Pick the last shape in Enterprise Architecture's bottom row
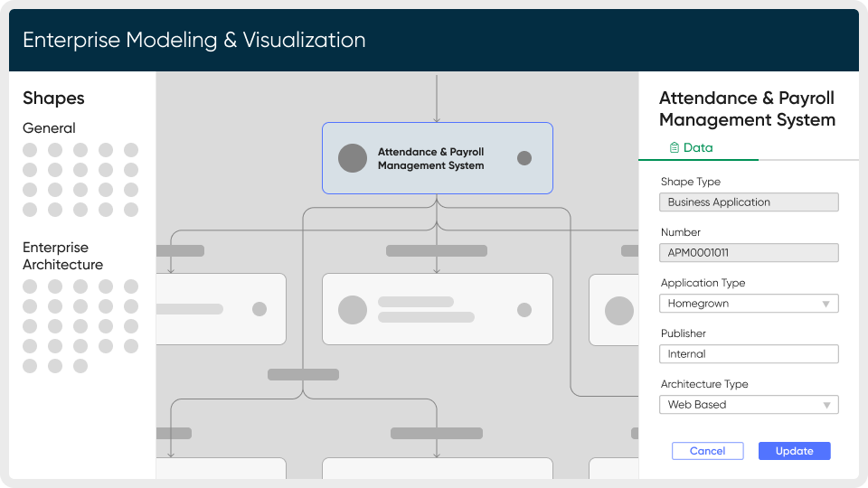The image size is (868, 488). click(80, 366)
